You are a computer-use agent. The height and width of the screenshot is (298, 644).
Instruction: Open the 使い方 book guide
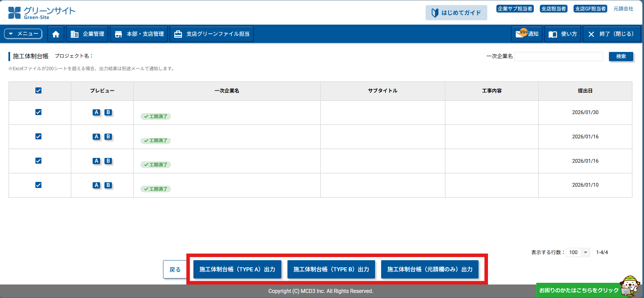pos(562,34)
